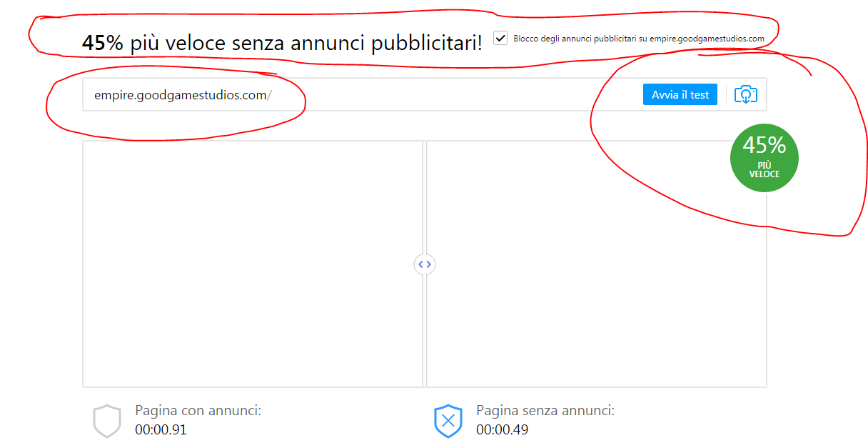Click the 00:00.91 load time
Viewport: 868px width, 448px height.
[161, 429]
